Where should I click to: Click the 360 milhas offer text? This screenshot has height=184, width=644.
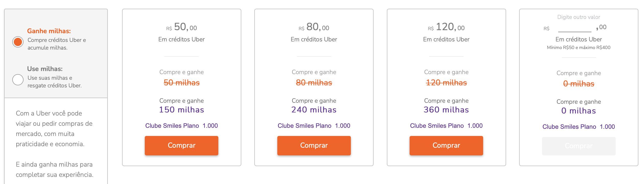click(x=446, y=110)
